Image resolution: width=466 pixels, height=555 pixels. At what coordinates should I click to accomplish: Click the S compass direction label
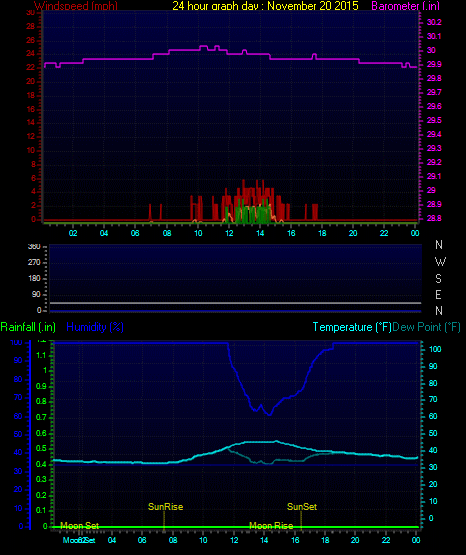[x=438, y=279]
